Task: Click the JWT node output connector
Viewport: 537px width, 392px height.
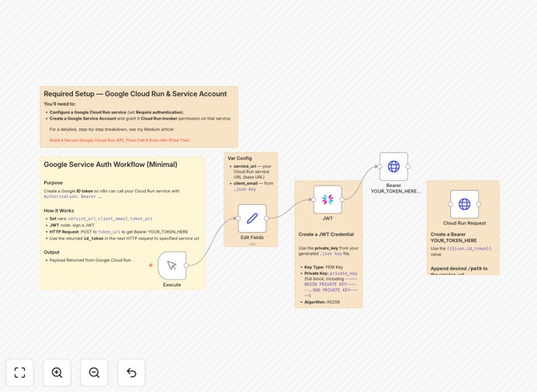Action: pyautogui.click(x=342, y=199)
